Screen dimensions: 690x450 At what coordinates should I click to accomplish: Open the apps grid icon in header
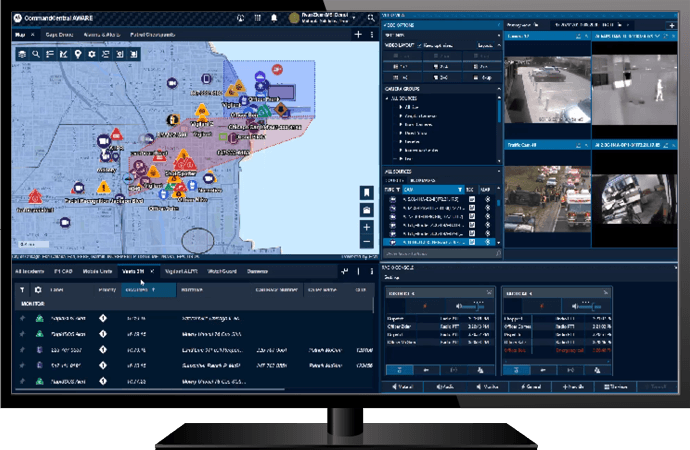[257, 18]
